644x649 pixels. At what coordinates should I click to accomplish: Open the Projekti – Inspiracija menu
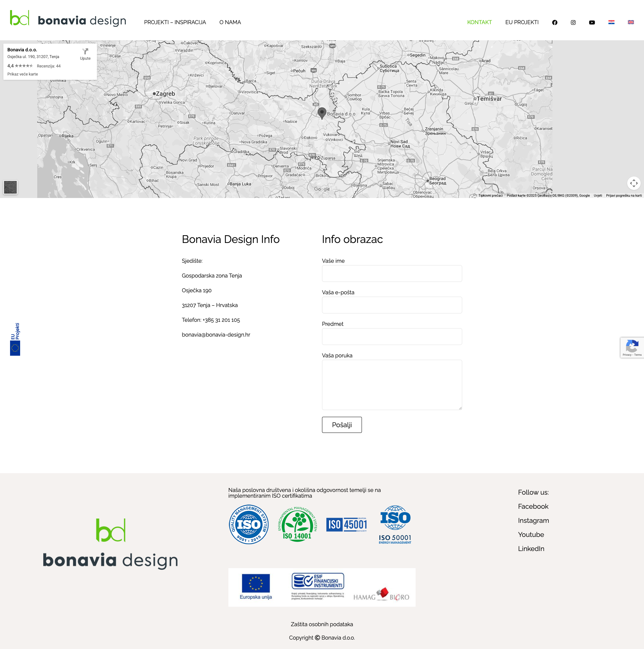(x=175, y=22)
